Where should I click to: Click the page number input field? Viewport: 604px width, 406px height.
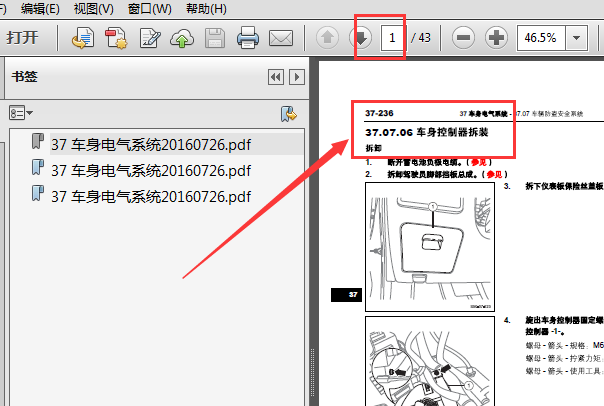[392, 38]
